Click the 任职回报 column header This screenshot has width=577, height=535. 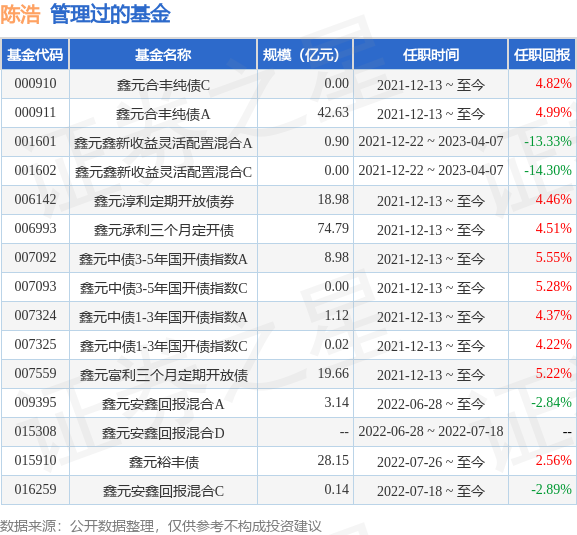(542, 55)
